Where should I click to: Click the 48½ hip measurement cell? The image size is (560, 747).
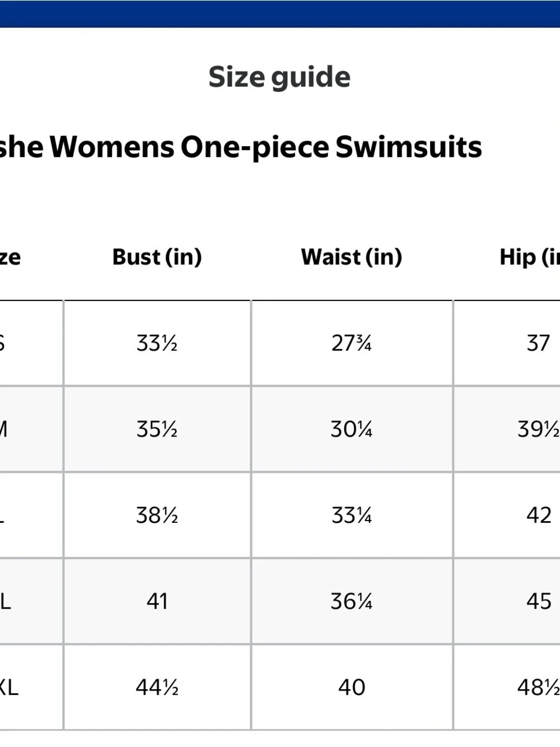507,687
